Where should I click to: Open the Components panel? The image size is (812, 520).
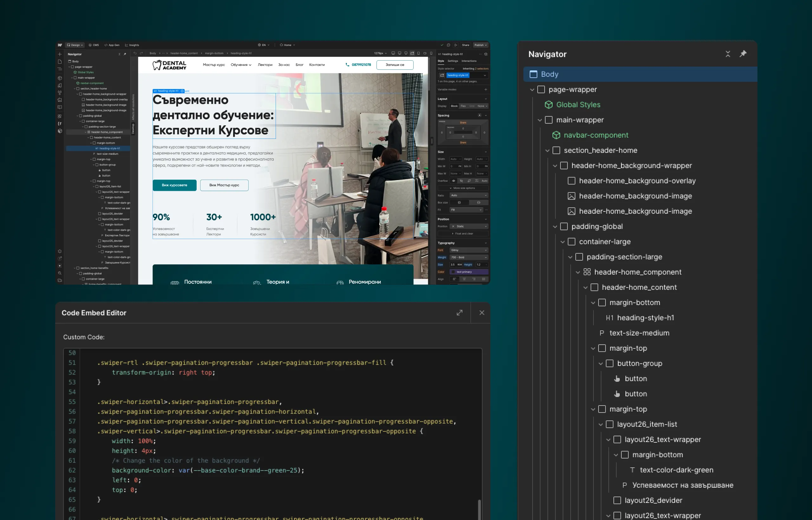60,77
